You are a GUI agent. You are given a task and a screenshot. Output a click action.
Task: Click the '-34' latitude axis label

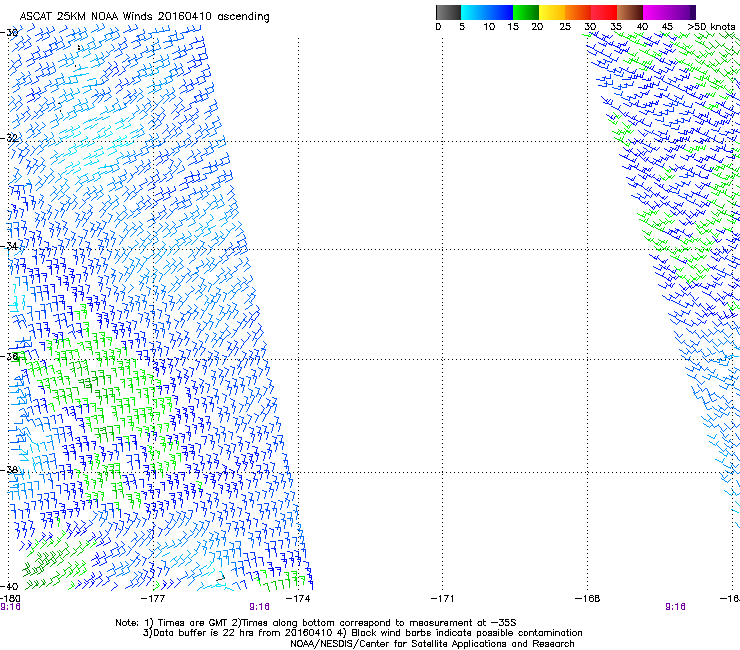coord(9,246)
